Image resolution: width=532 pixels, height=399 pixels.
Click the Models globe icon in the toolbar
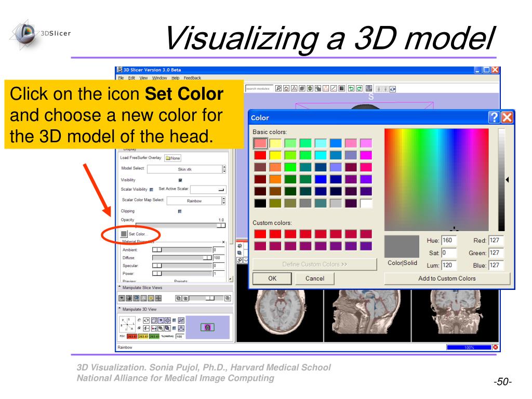pos(310,88)
